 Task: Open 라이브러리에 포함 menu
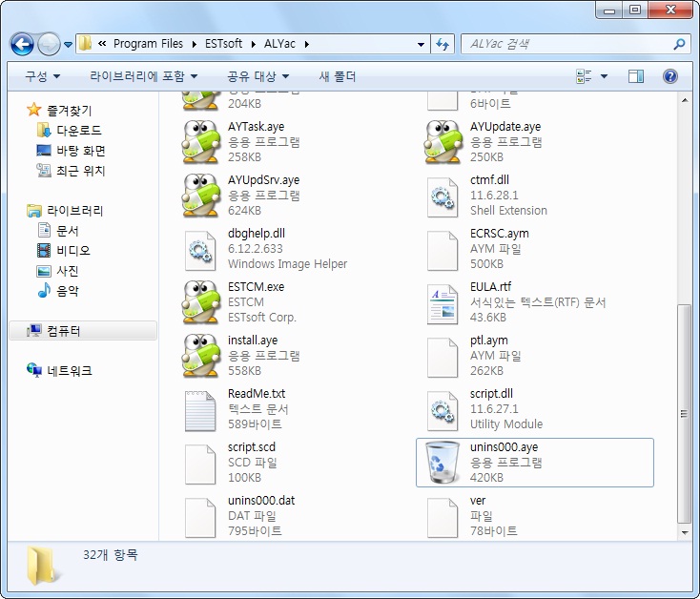pos(144,76)
